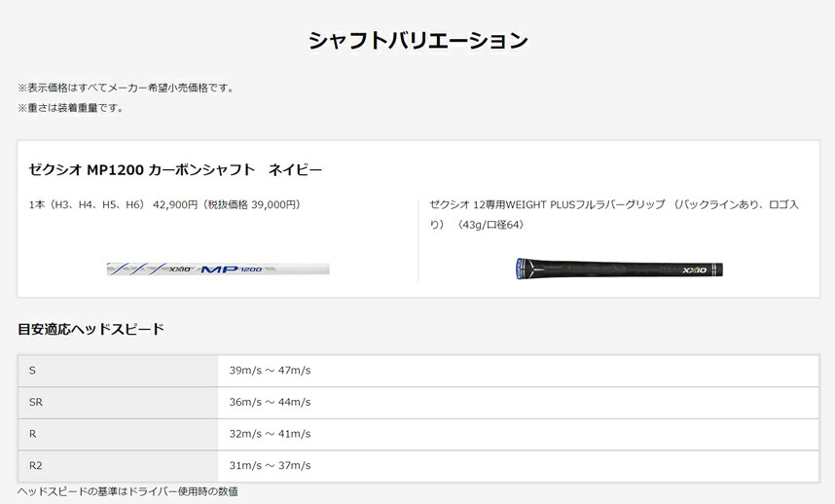Click the XXIO MP1200 shaft image
Screen dimensions: 835x504
tap(218, 269)
